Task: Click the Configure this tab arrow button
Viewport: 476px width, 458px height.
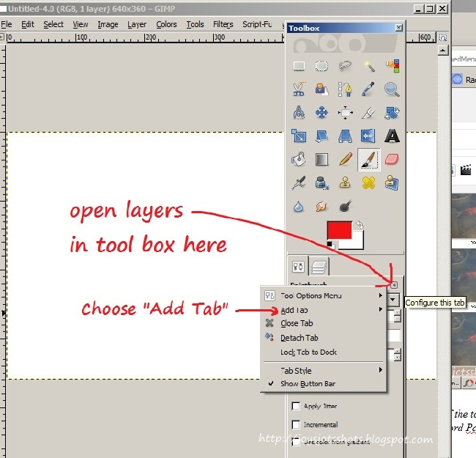Action: pos(394,285)
